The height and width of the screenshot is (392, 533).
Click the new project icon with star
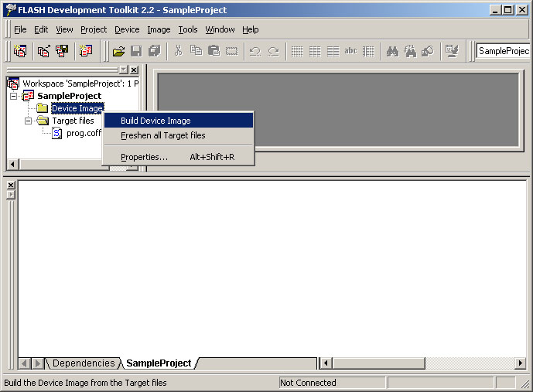[86, 51]
